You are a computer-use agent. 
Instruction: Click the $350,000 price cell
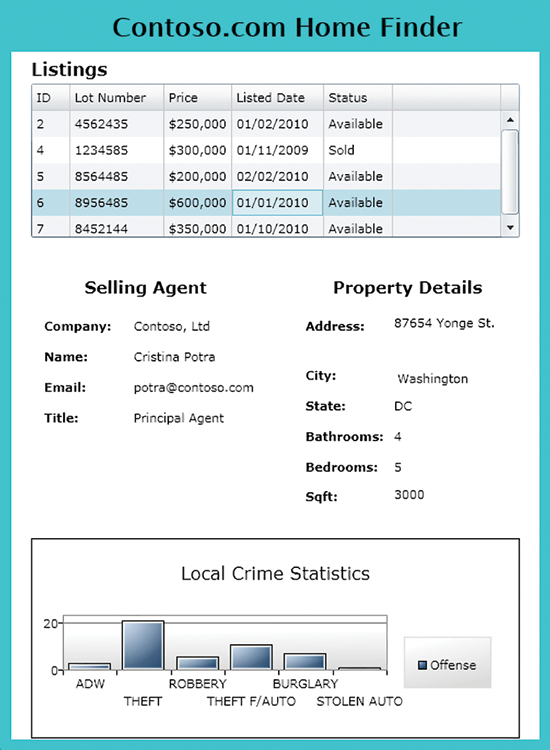click(198, 227)
